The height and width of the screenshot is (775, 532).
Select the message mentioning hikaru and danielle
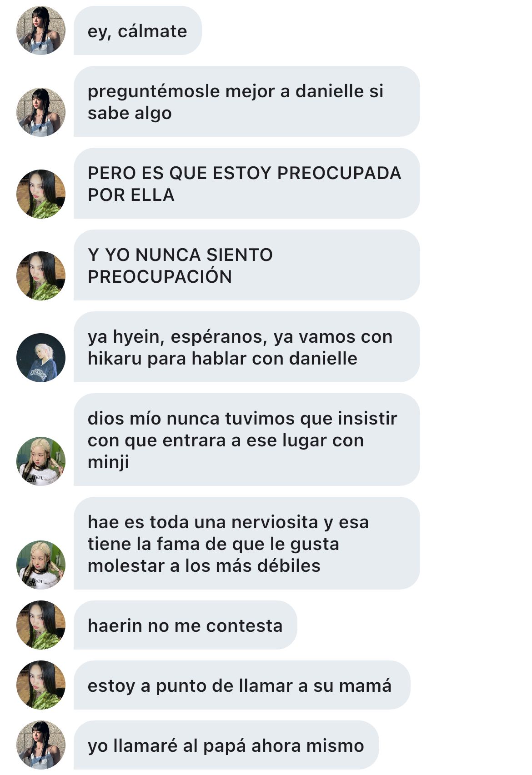point(247,347)
